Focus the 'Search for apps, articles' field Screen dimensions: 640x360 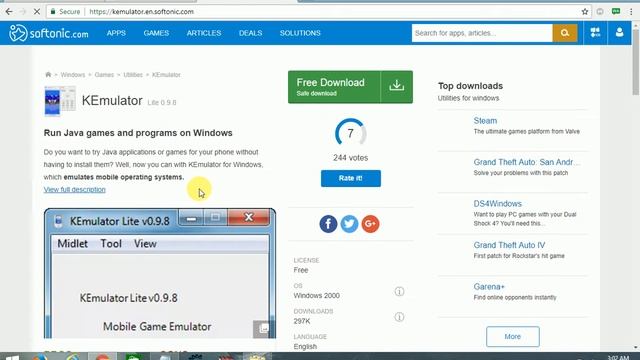482,33
